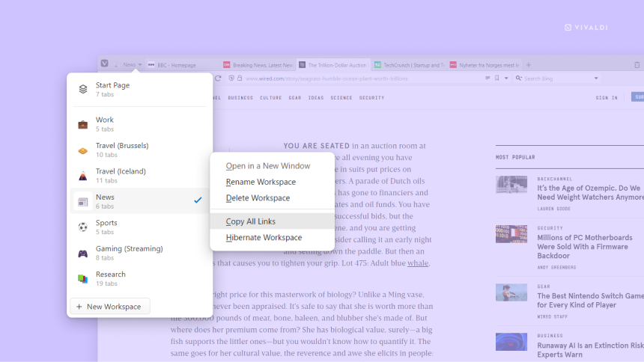Switch to Gaming (Streaming) workspace
The image size is (644, 362).
pyautogui.click(x=139, y=253)
